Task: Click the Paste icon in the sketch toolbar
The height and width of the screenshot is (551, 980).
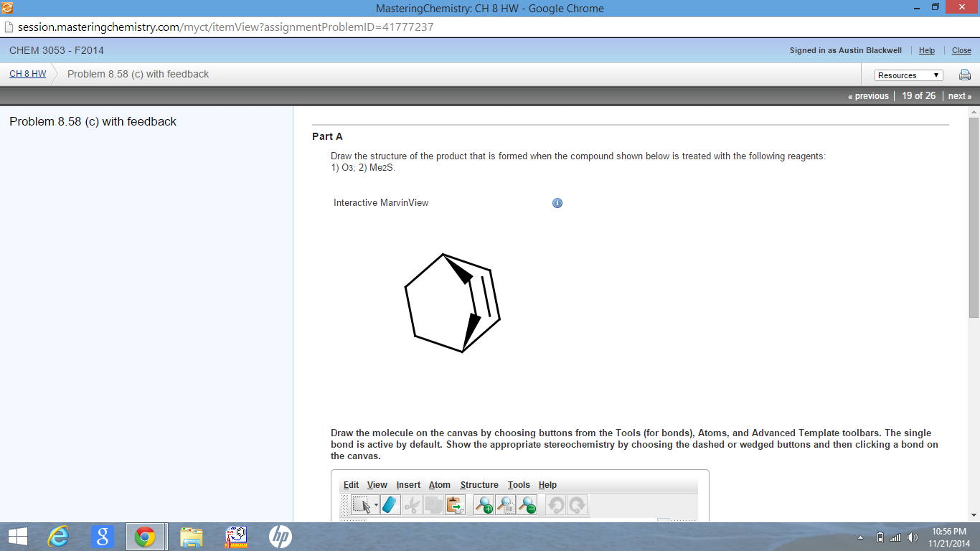Action: [456, 504]
